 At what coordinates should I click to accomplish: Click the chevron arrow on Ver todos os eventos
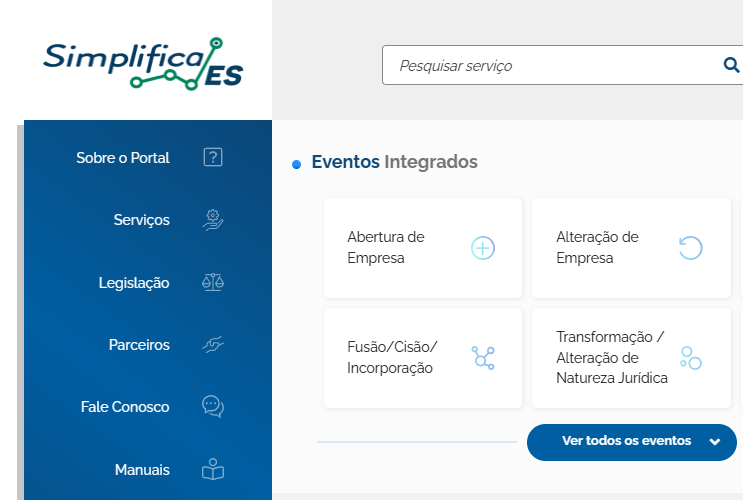715,442
